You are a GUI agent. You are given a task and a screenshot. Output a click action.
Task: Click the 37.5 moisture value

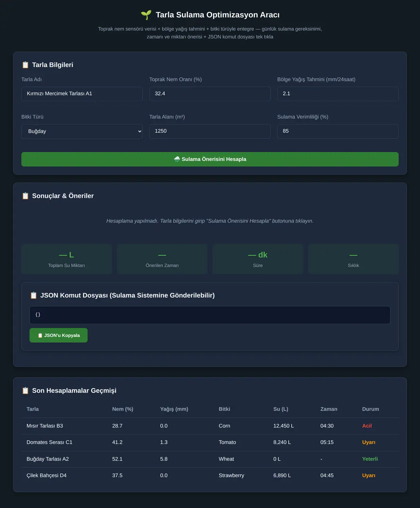pos(117,475)
